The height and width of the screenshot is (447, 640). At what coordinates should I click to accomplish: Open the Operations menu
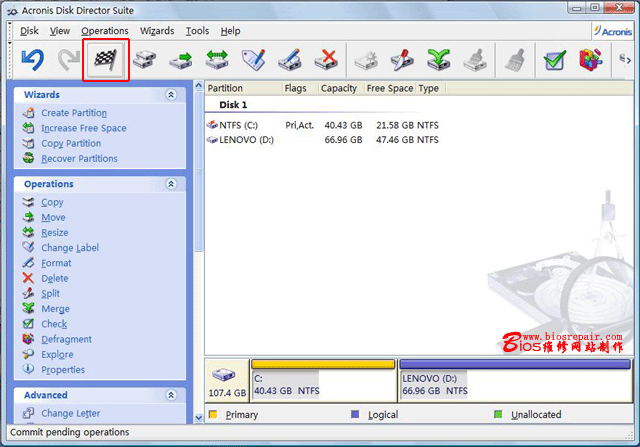coord(105,31)
